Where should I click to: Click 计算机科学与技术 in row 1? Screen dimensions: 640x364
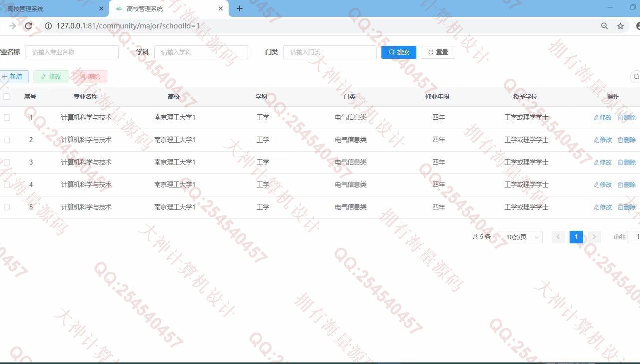(86, 118)
